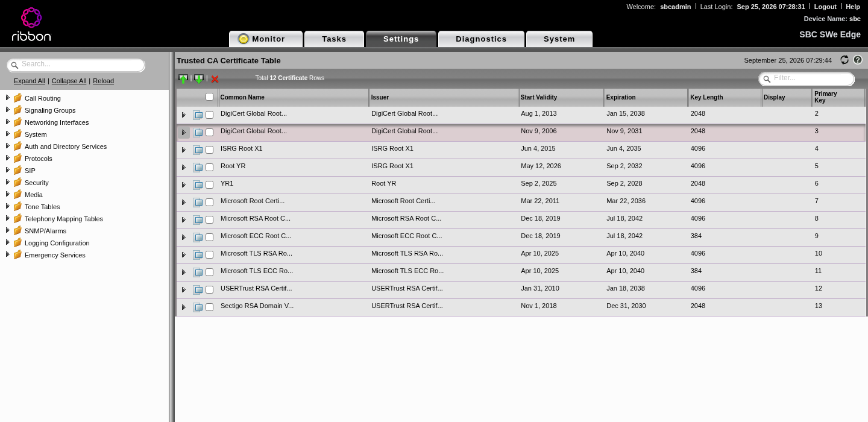Screen dimensions: 868x422
Task: Sort table by Expiration column header
Action: tap(646, 97)
